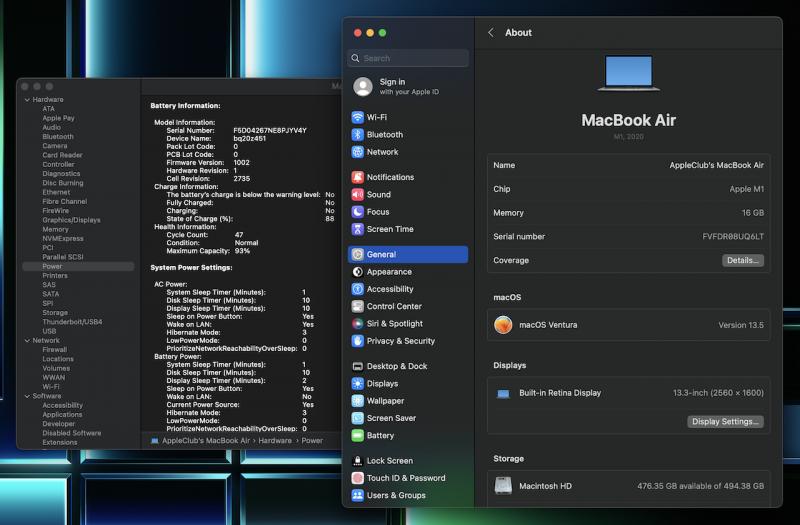This screenshot has width=800, height=525.
Task: Click the Name row value AppleClub's MacBook Air
Action: click(x=716, y=165)
